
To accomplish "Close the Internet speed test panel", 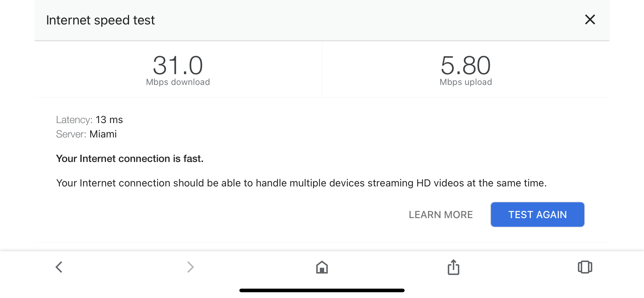I will pos(590,19).
